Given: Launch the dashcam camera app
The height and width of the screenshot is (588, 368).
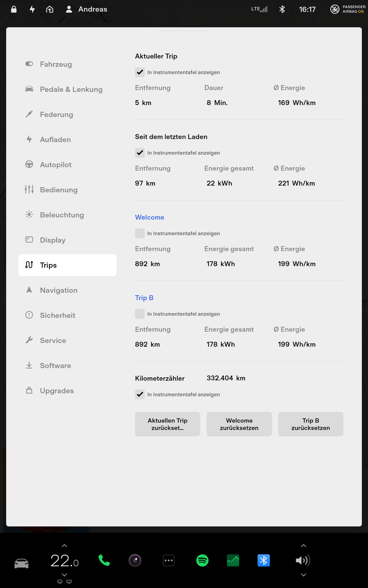Looking at the screenshot, I should [135, 560].
